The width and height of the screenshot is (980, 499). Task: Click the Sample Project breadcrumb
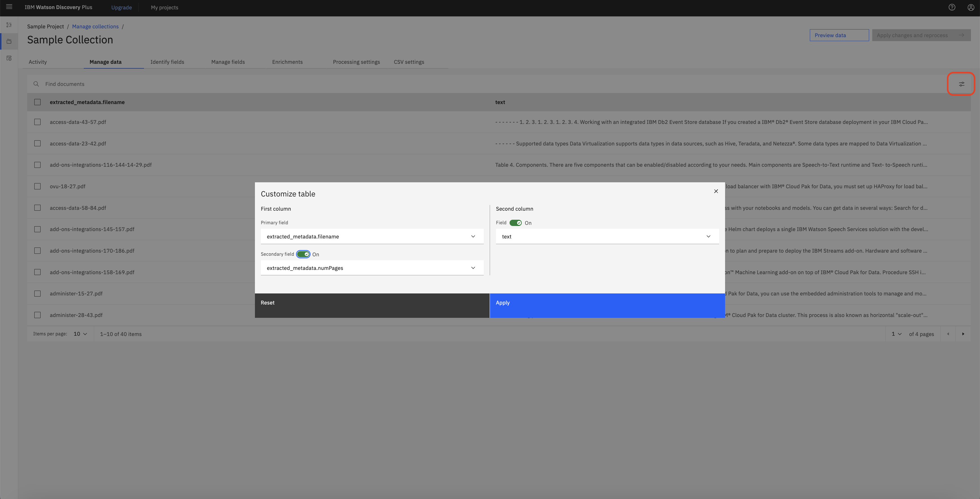(x=45, y=27)
